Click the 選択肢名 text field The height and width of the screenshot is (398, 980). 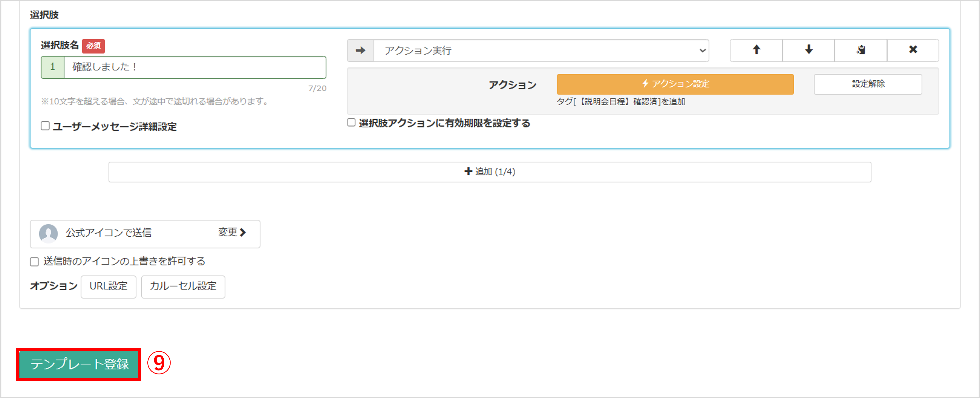[195, 67]
